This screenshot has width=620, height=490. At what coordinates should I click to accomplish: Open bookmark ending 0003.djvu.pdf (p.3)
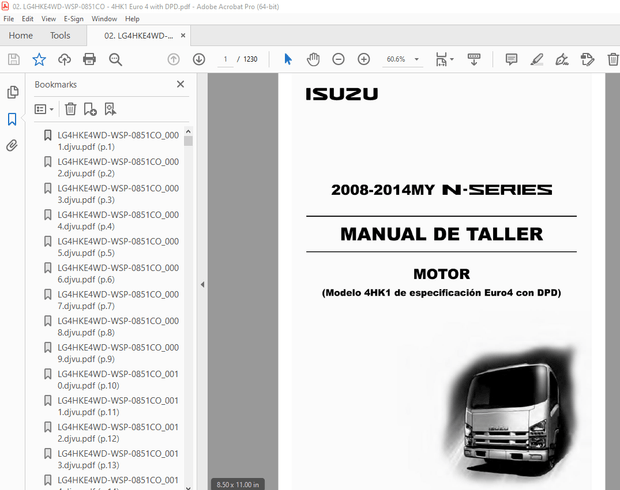click(118, 194)
